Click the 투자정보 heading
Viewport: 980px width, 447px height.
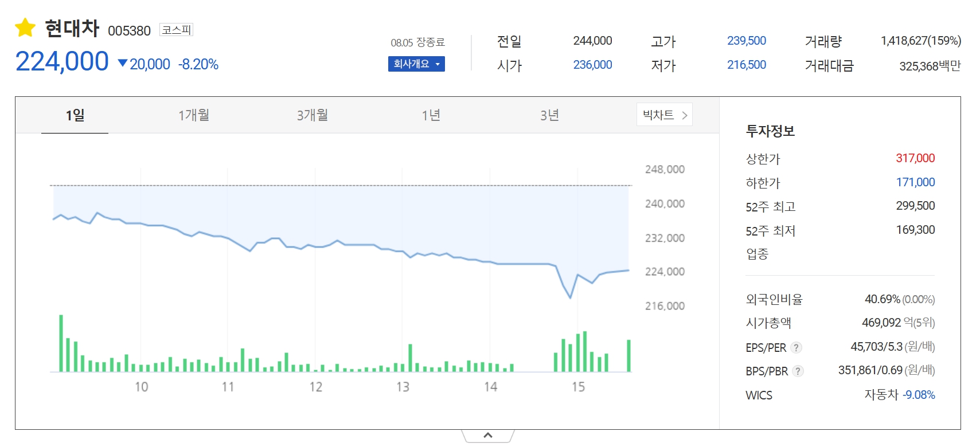click(x=770, y=131)
